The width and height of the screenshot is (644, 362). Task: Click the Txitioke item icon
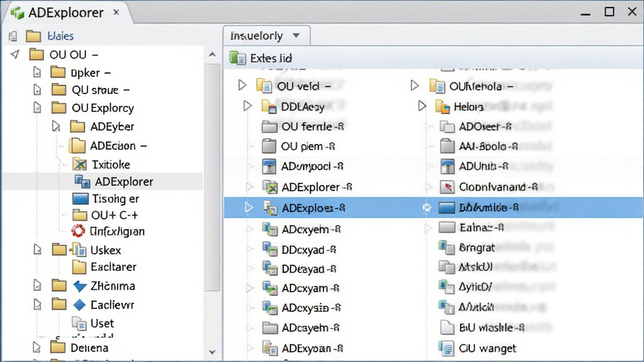(80, 164)
